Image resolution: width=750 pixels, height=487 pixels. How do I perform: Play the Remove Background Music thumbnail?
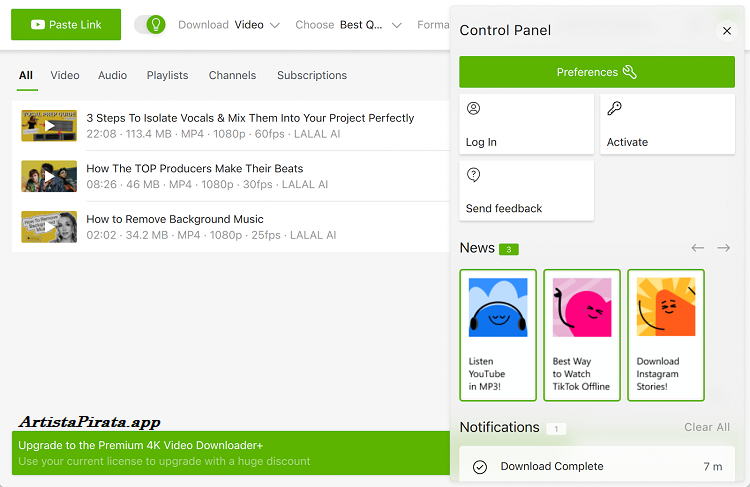pyautogui.click(x=49, y=227)
